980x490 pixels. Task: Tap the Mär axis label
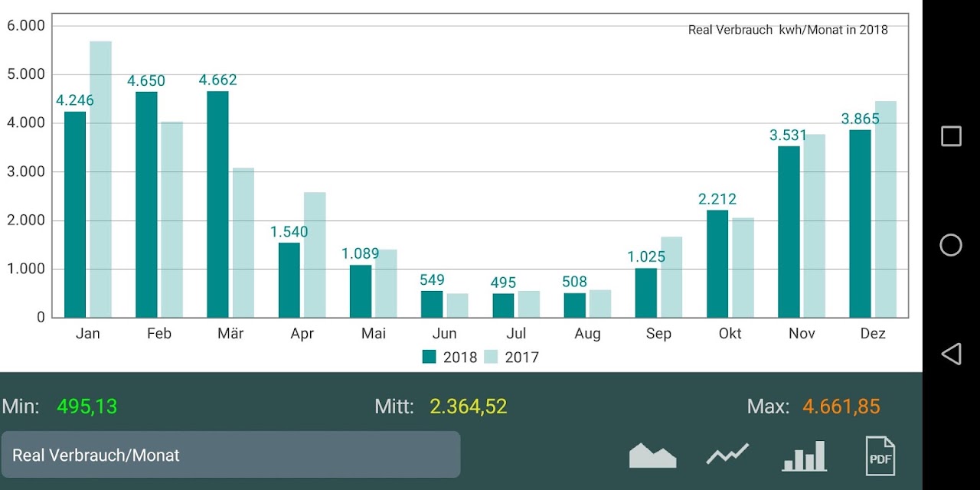pyautogui.click(x=230, y=334)
